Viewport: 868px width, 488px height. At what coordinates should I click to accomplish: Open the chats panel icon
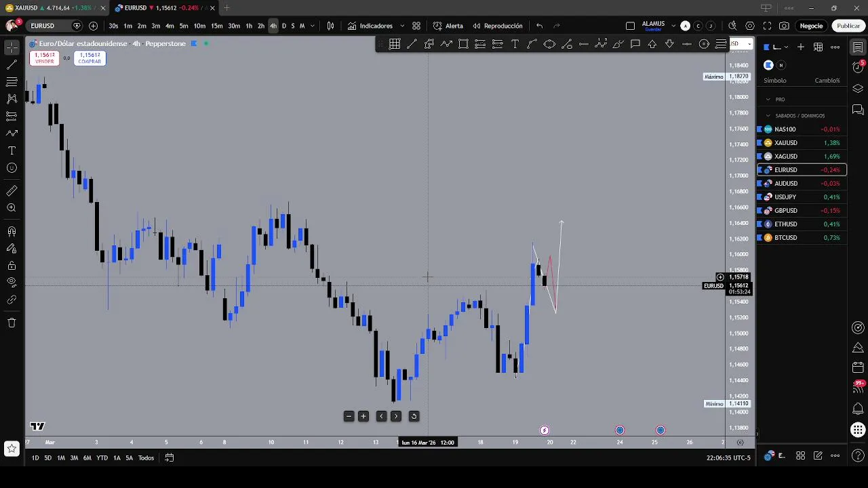(x=858, y=110)
